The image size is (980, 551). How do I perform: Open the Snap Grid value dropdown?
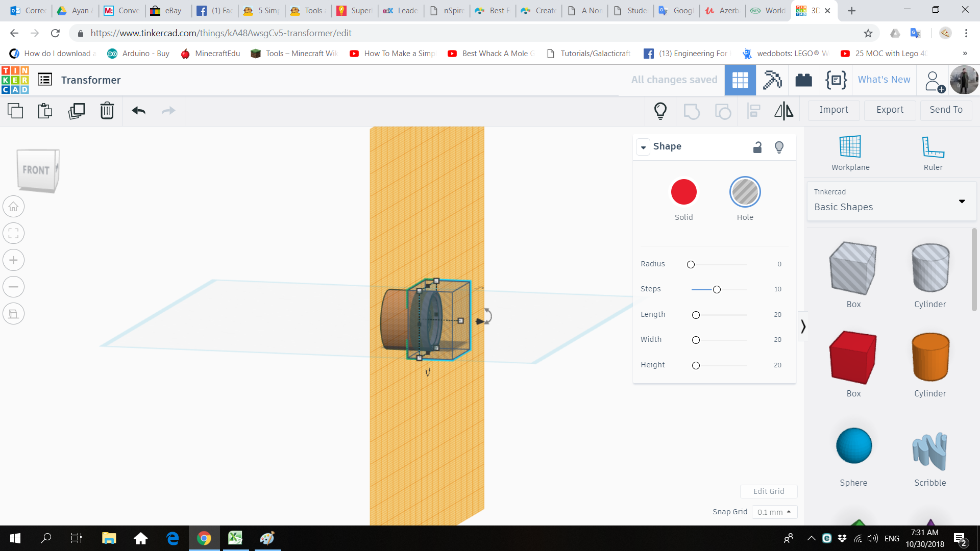[x=774, y=512]
